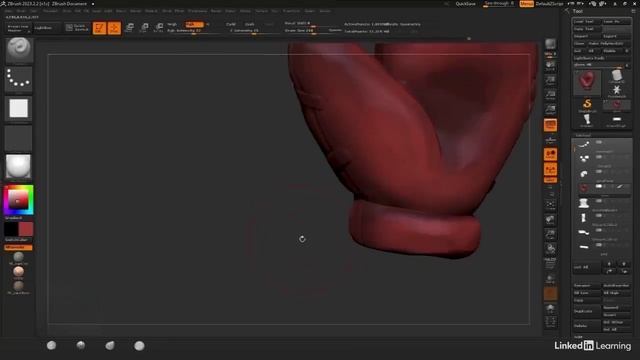Click the Xpose icon on right shelf

pos(550,322)
